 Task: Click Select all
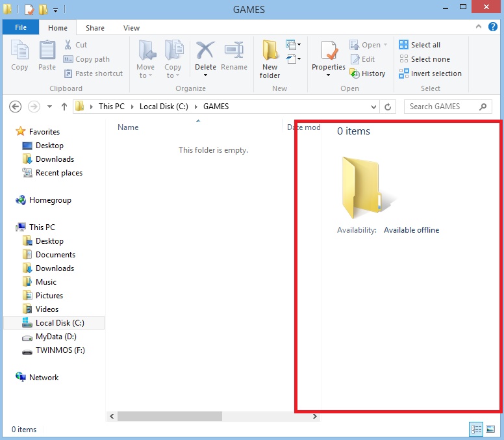[x=420, y=45]
